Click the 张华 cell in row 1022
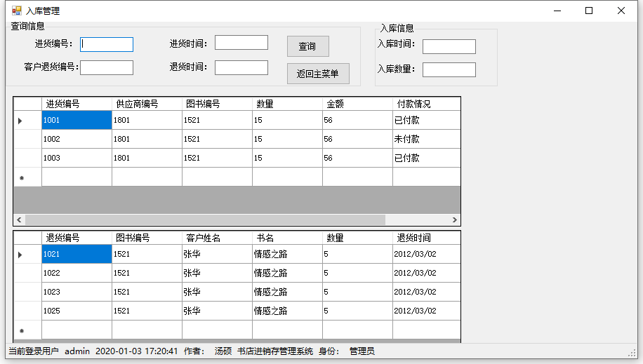This screenshot has width=643, height=364. [217, 273]
